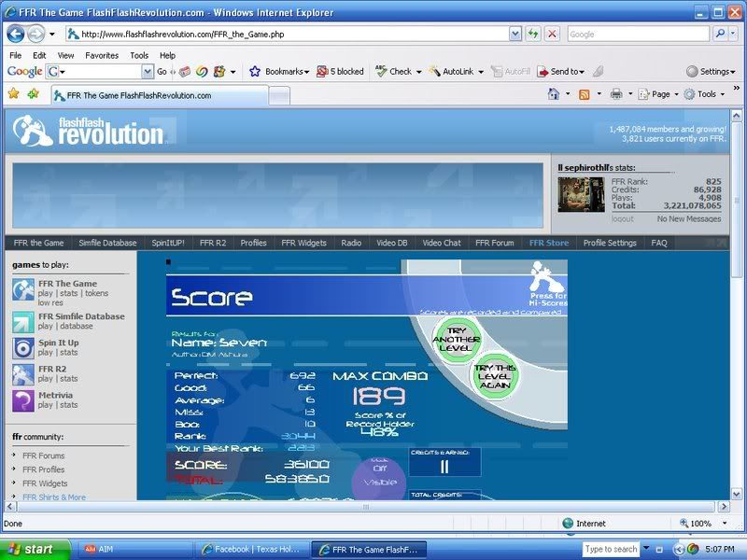Go to the FFR Store navigation tab
747x560 pixels.
pyautogui.click(x=548, y=243)
